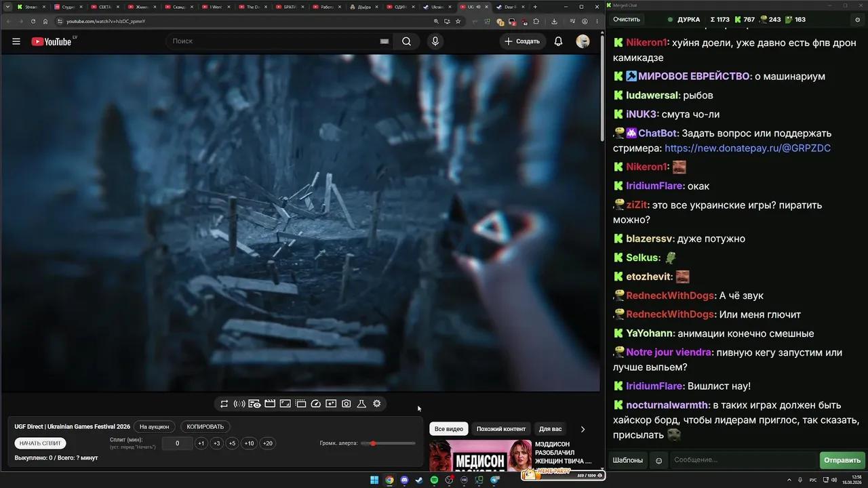Open browser downloads icon
Screen dimensions: 868x488
pyautogui.click(x=554, y=21)
